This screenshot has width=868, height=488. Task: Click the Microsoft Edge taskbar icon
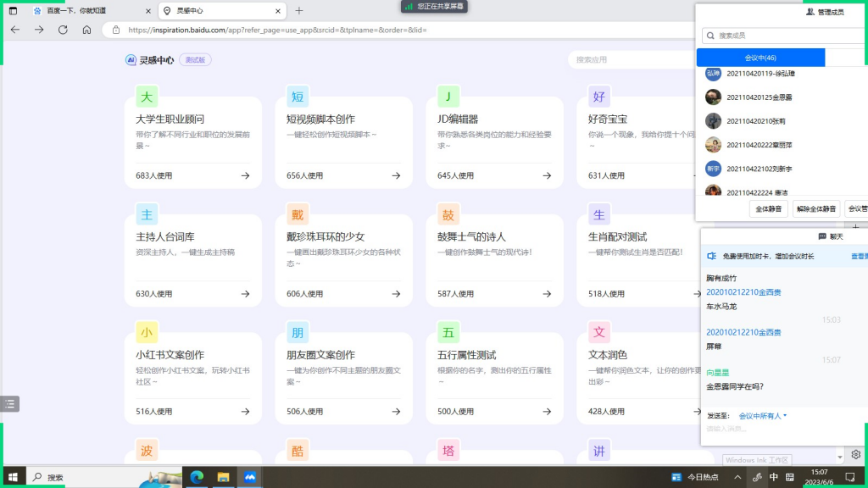[x=197, y=477]
